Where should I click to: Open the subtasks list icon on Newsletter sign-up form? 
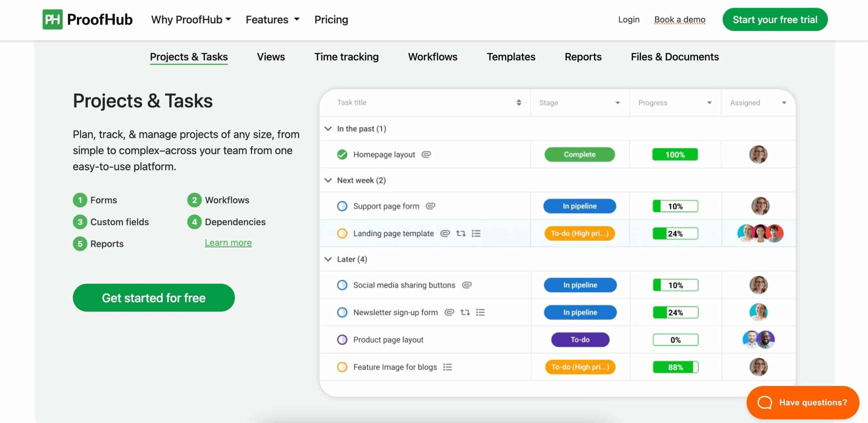point(480,312)
